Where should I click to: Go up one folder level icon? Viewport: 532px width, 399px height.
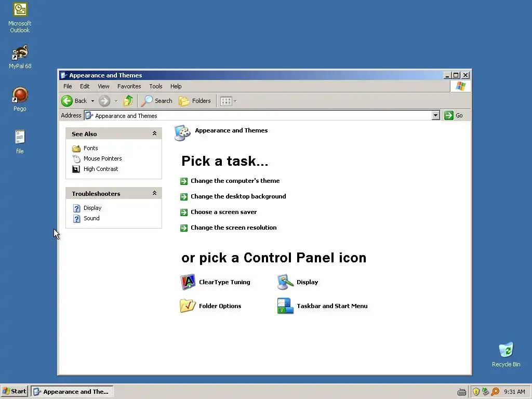click(128, 101)
